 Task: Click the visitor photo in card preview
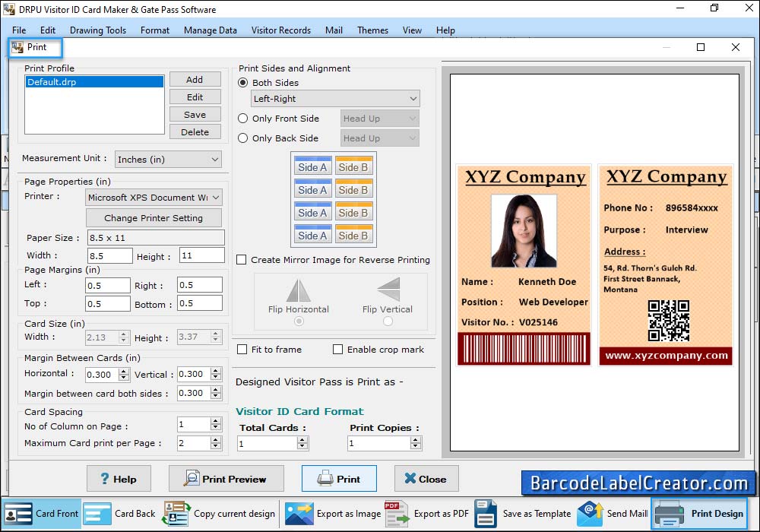524,230
